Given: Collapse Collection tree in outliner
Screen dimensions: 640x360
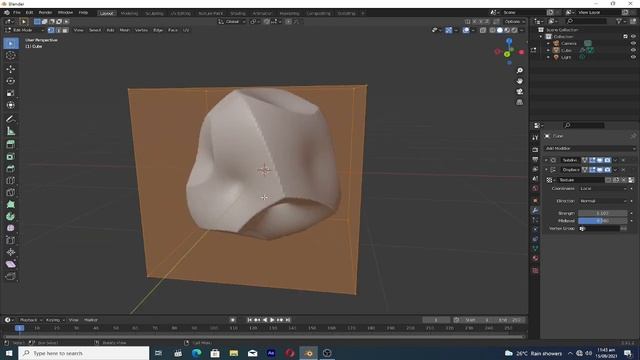Looking at the screenshot, I should (x=541, y=36).
